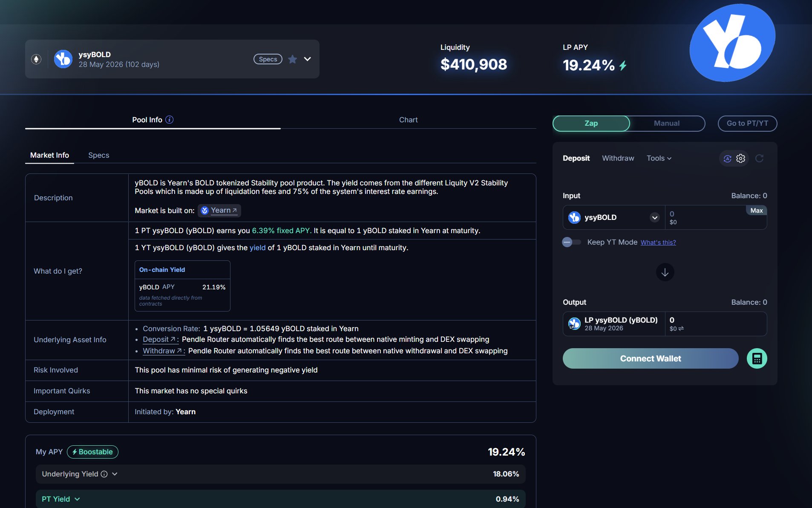The width and height of the screenshot is (812, 508).
Task: Click the star favorite icon for ysyBOLD
Action: (x=292, y=59)
